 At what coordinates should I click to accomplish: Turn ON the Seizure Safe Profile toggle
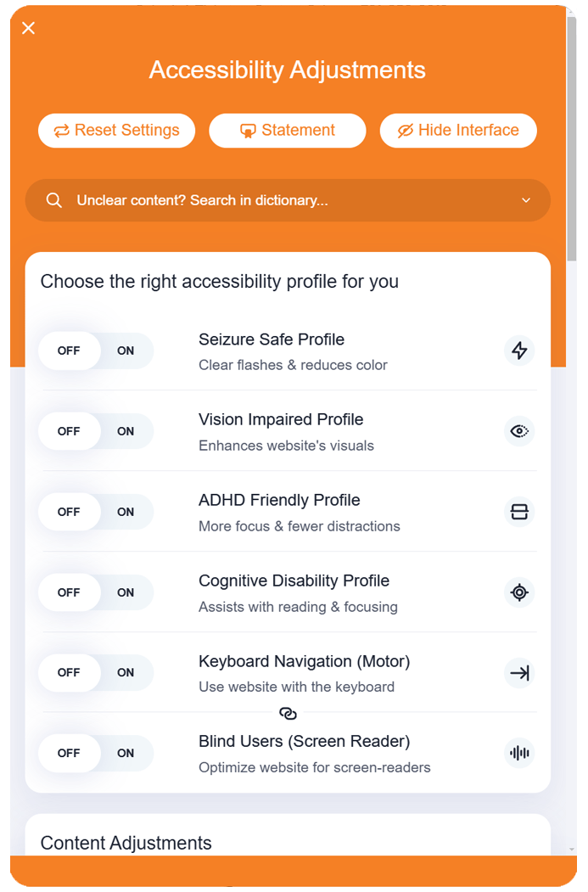[126, 351]
